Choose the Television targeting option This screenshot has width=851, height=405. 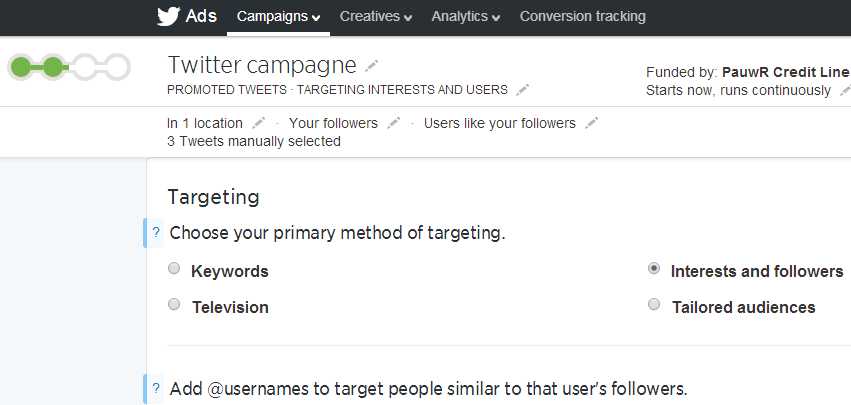174,305
